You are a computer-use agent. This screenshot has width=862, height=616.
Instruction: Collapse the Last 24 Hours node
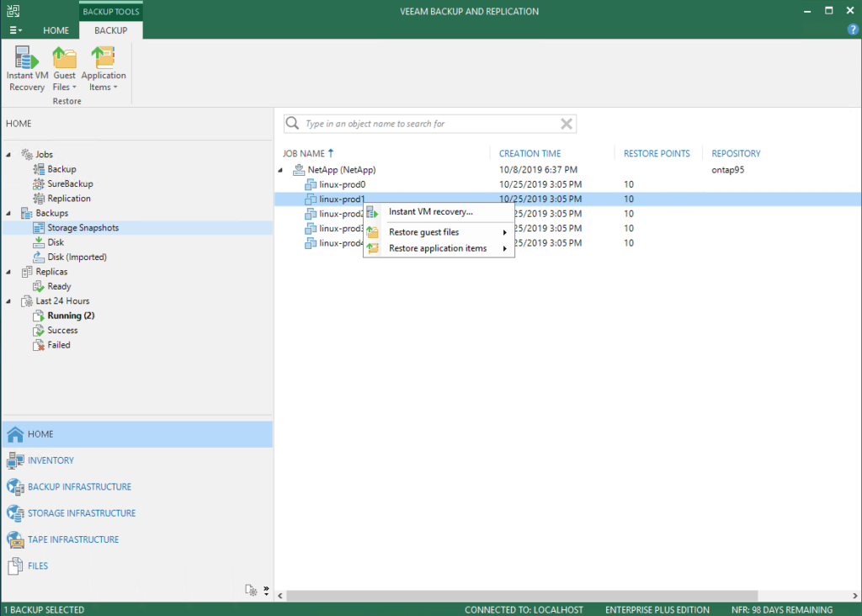point(9,301)
